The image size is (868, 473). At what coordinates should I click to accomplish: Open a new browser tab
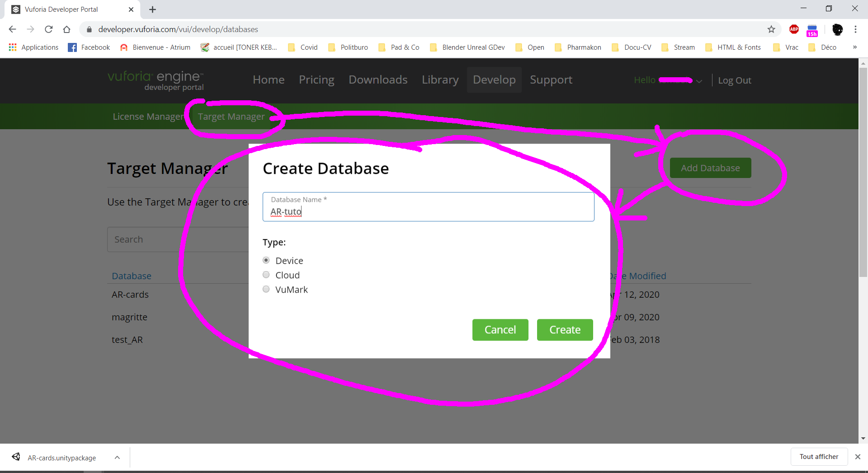tap(153, 9)
